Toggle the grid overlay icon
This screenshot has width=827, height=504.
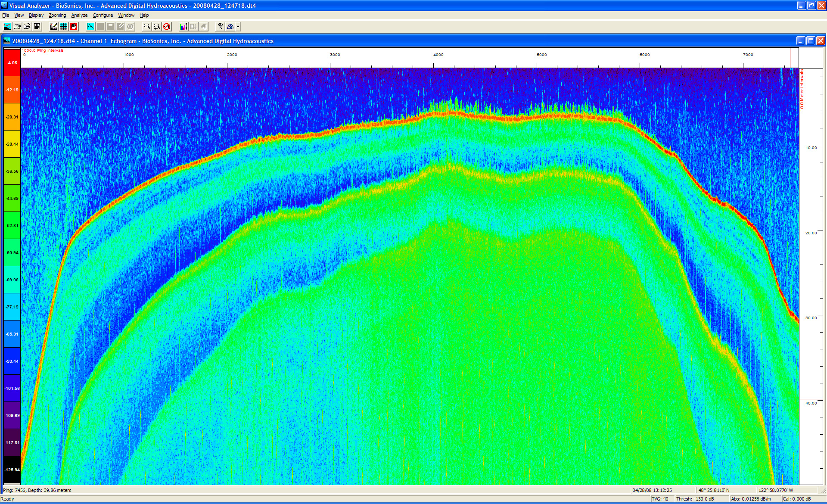[64, 27]
